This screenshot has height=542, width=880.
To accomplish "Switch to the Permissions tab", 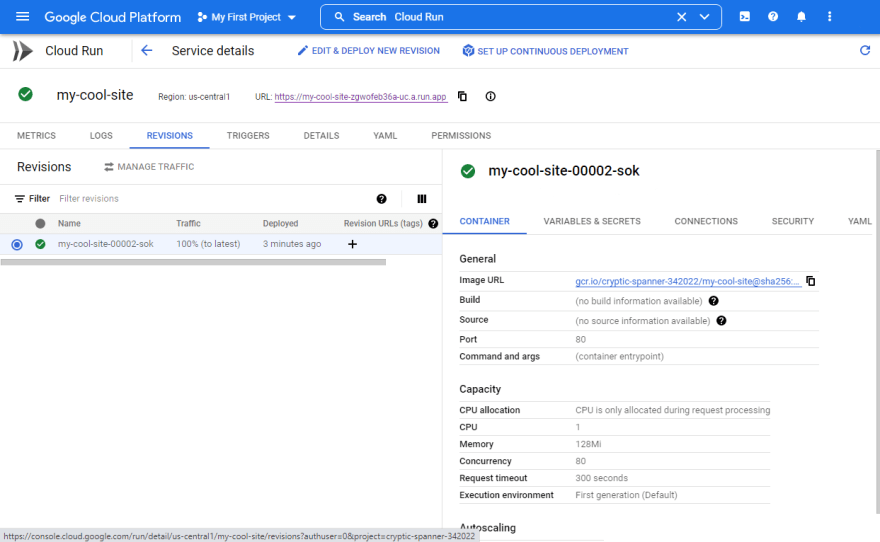I will pyautogui.click(x=461, y=136).
